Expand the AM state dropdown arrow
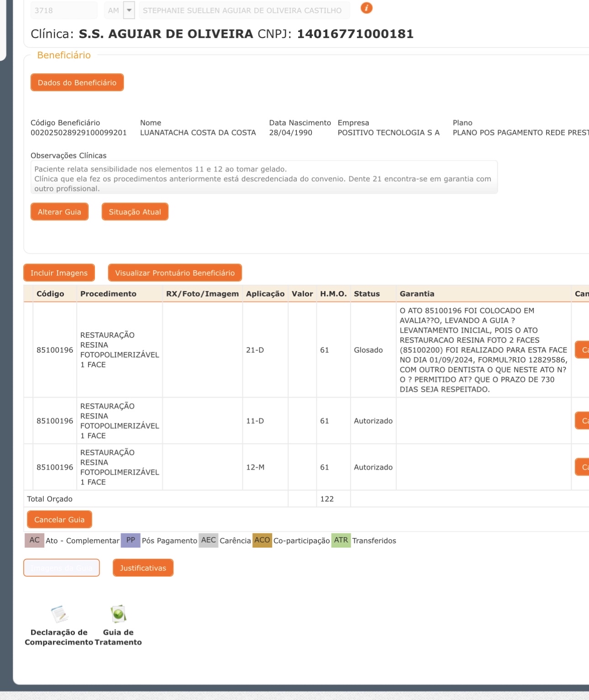The width and height of the screenshot is (589, 700). (x=129, y=10)
